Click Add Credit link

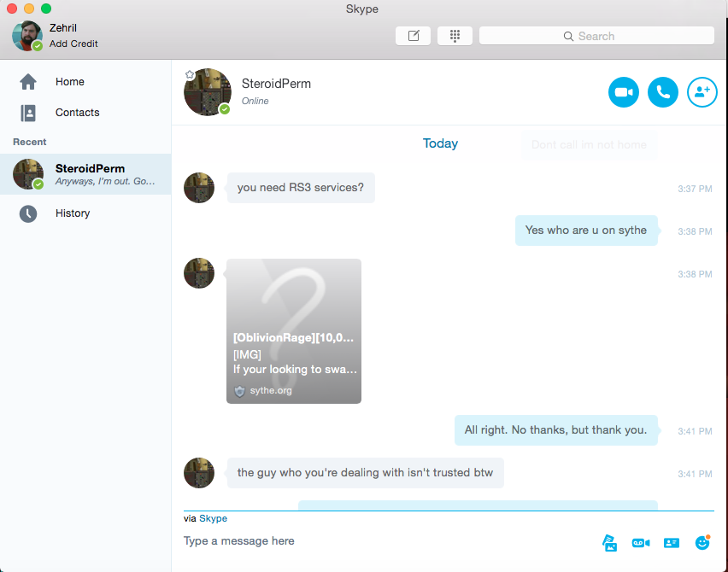tap(73, 44)
